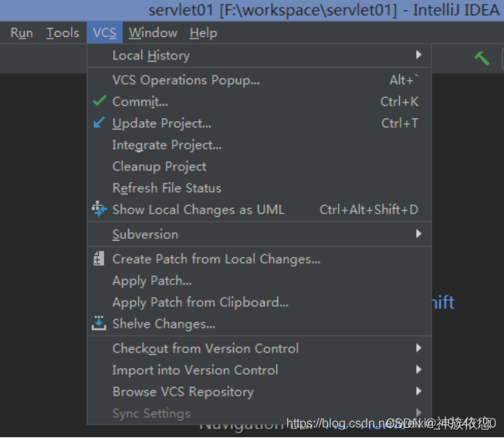This screenshot has height=438, width=504.
Task: Click the green Build hammer icon
Action: pos(482,59)
